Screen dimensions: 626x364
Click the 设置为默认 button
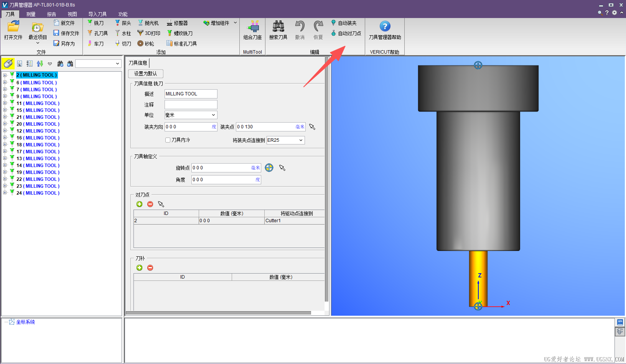145,74
